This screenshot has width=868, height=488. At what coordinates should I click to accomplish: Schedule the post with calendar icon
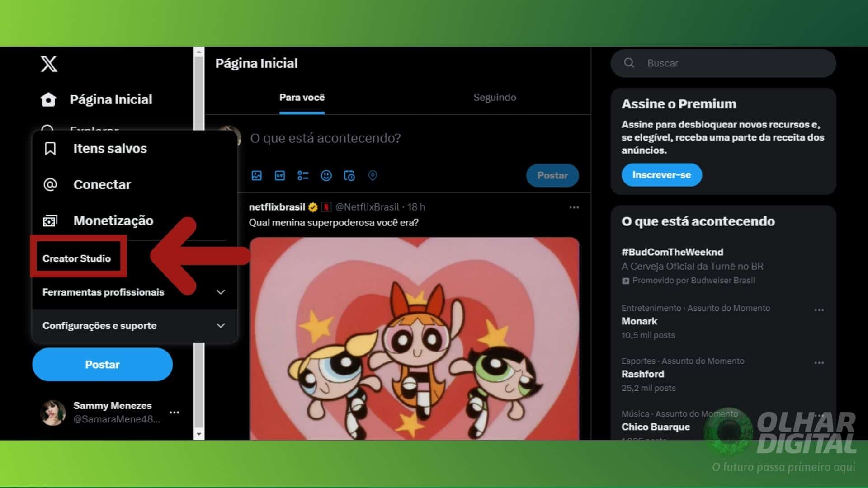point(349,175)
